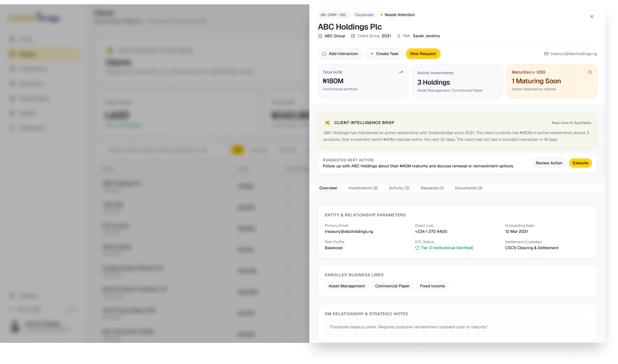Select the Asset Management business line chip
618x364 pixels.
347,286
